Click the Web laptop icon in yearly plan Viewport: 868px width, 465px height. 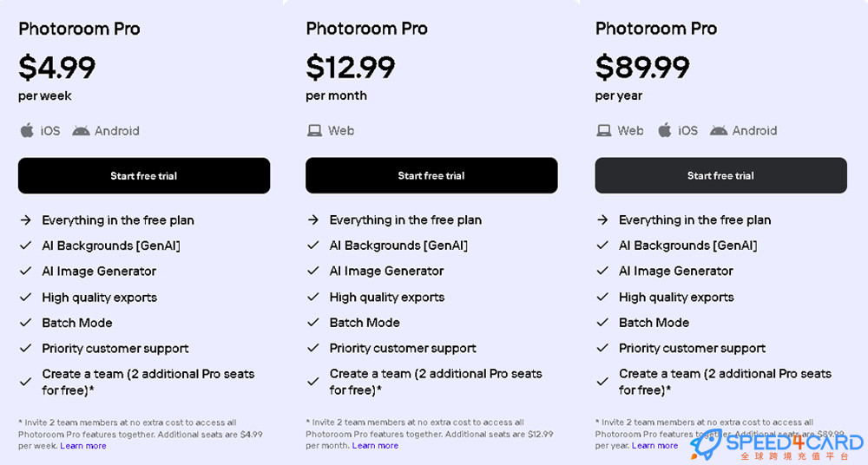[x=604, y=131]
